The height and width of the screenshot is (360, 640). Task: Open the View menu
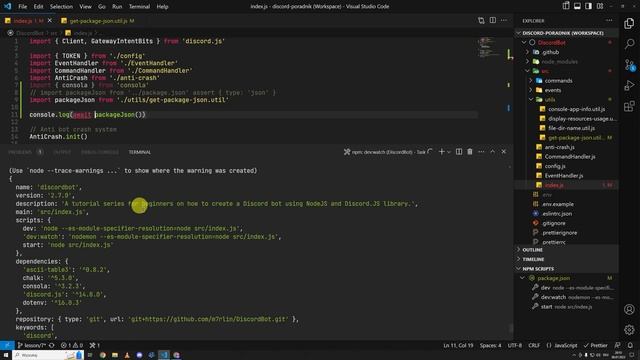tap(85, 7)
